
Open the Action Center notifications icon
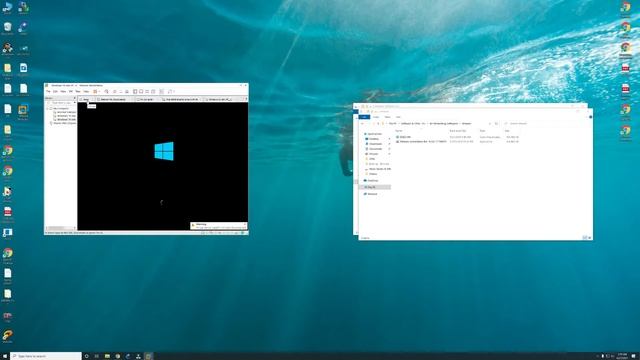pyautogui.click(x=634, y=356)
